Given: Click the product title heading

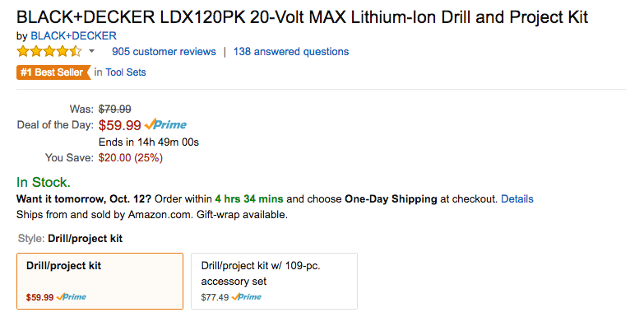Looking at the screenshot, I should pyautogui.click(x=303, y=17).
